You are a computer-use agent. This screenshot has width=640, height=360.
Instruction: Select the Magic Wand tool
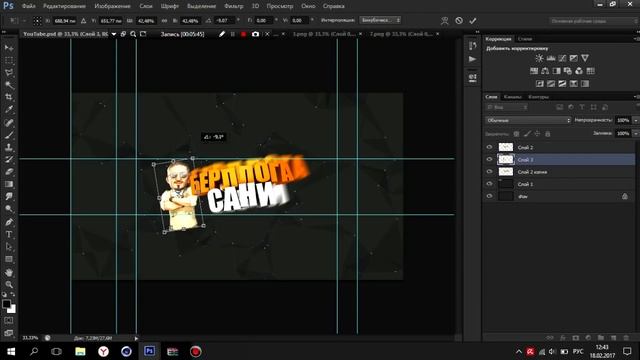pyautogui.click(x=9, y=85)
